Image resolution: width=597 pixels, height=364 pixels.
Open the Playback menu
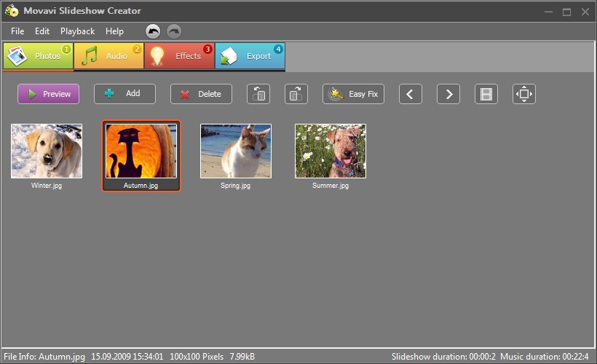[77, 31]
